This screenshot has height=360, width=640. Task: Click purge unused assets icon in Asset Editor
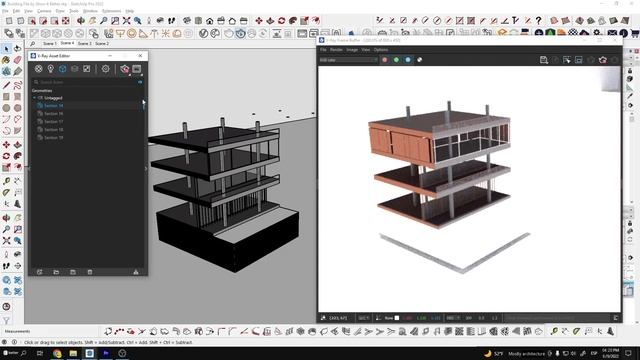tap(136, 272)
